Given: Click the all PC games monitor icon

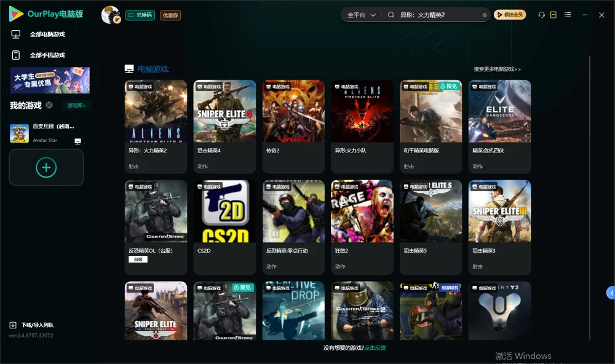Looking at the screenshot, I should click(x=16, y=34).
